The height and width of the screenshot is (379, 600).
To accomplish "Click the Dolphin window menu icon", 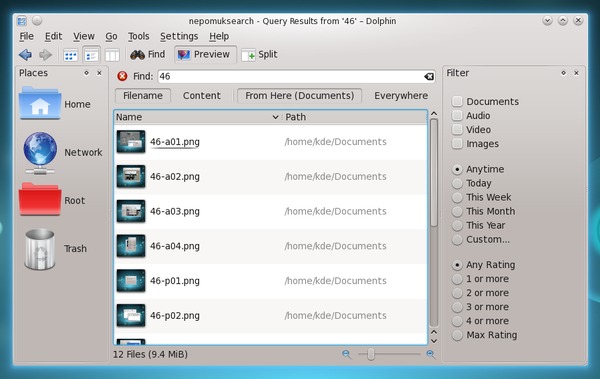I will tap(22, 21).
